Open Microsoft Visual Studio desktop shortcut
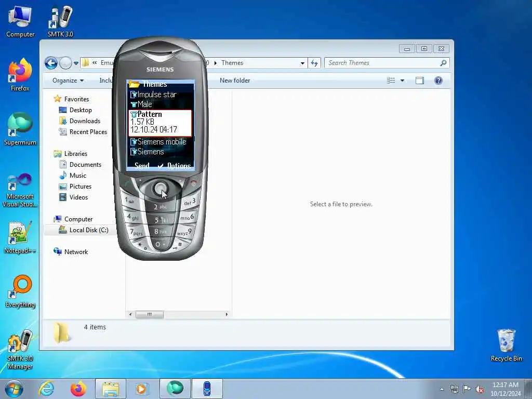 point(20,190)
